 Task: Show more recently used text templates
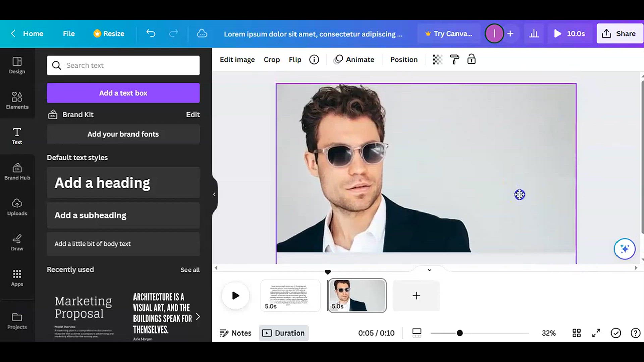[198, 317]
